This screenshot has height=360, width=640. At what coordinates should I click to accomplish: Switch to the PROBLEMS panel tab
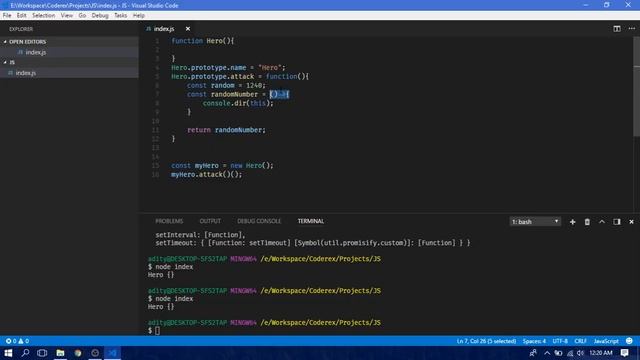pos(169,221)
